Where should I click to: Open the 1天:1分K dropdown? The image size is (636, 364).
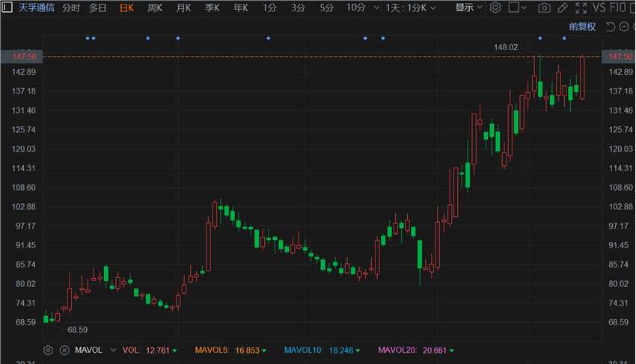pyautogui.click(x=411, y=7)
